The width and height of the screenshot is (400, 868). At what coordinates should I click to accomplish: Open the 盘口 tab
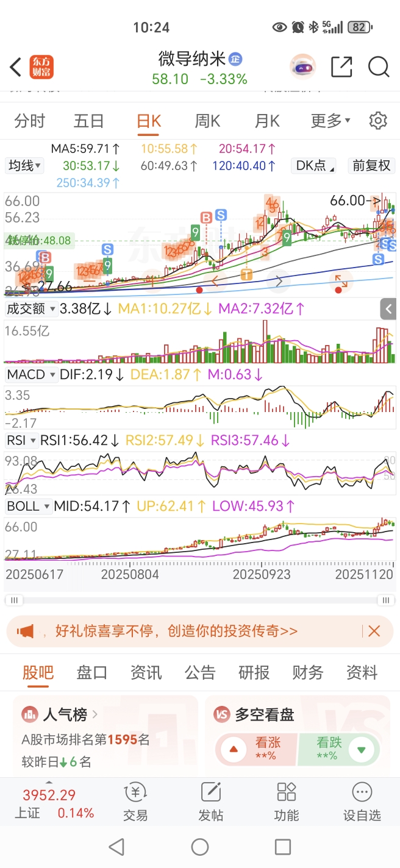92,672
